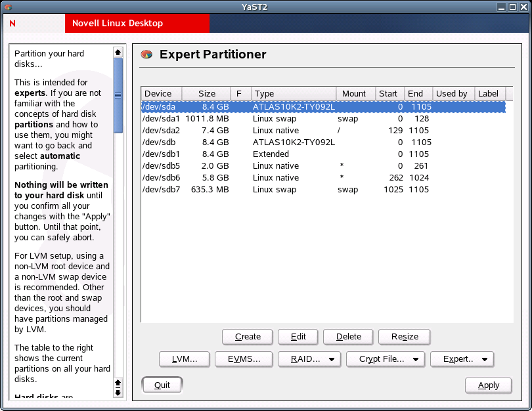
Task: Quit the partitioner
Action: (162, 385)
